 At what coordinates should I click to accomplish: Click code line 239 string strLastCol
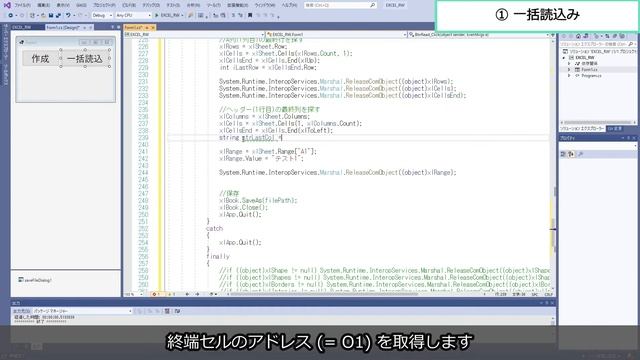tap(251, 138)
